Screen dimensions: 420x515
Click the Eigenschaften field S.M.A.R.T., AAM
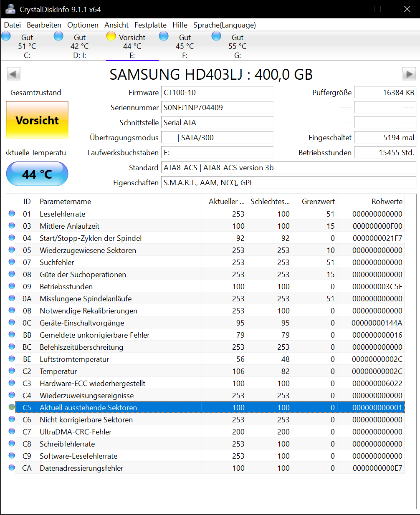point(288,183)
